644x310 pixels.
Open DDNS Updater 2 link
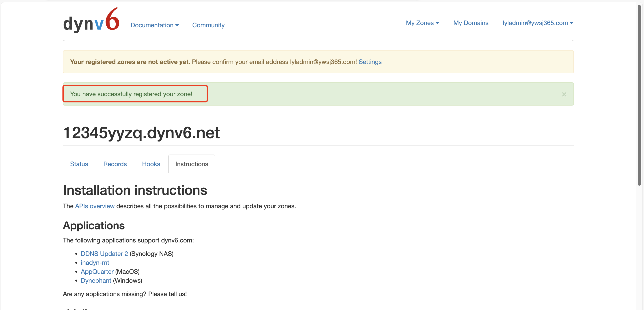pos(104,254)
